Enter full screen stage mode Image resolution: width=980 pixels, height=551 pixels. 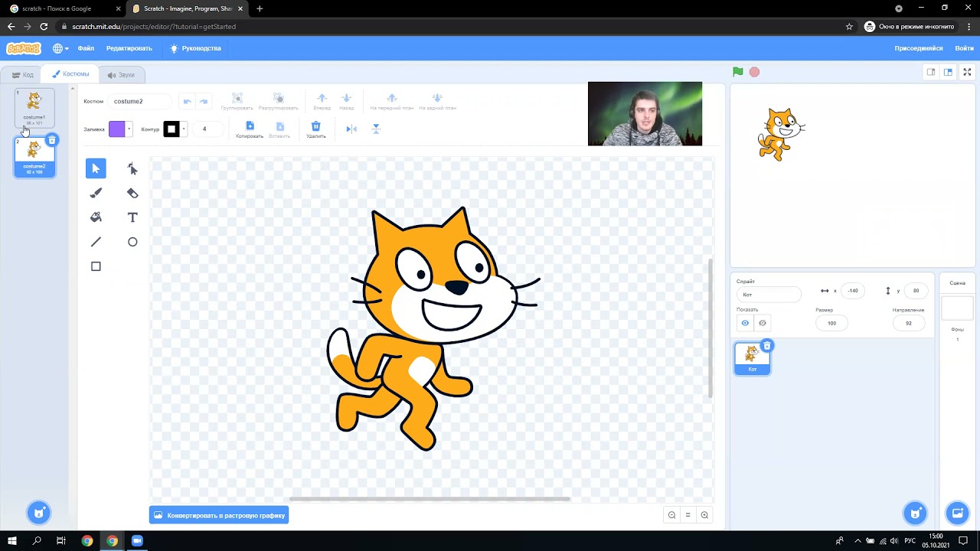click(967, 72)
